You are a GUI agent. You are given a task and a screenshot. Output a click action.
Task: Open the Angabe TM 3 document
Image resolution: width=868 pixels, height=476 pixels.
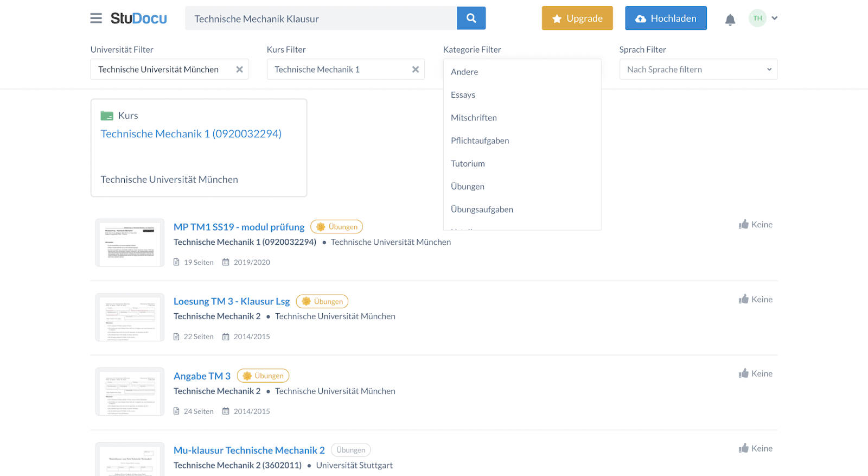(202, 376)
